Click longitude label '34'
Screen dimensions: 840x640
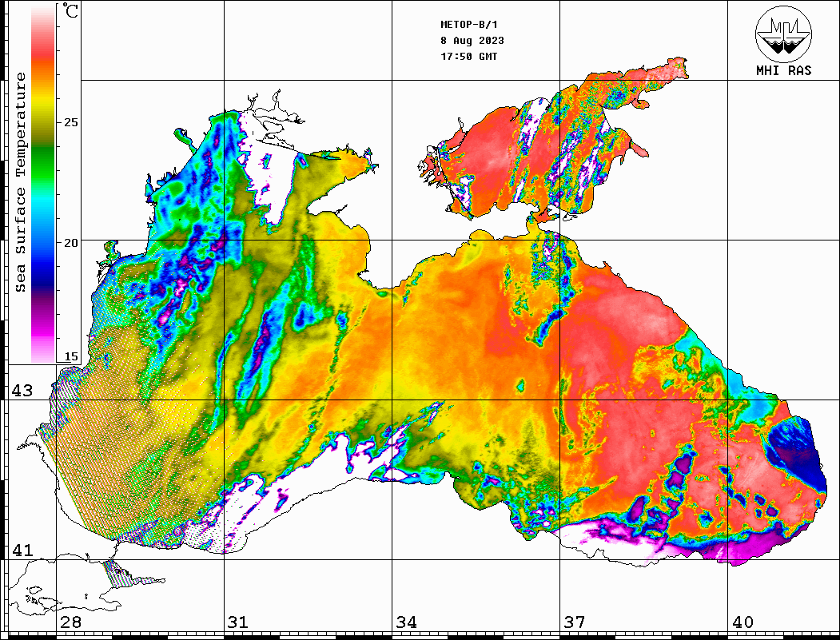pos(407,622)
